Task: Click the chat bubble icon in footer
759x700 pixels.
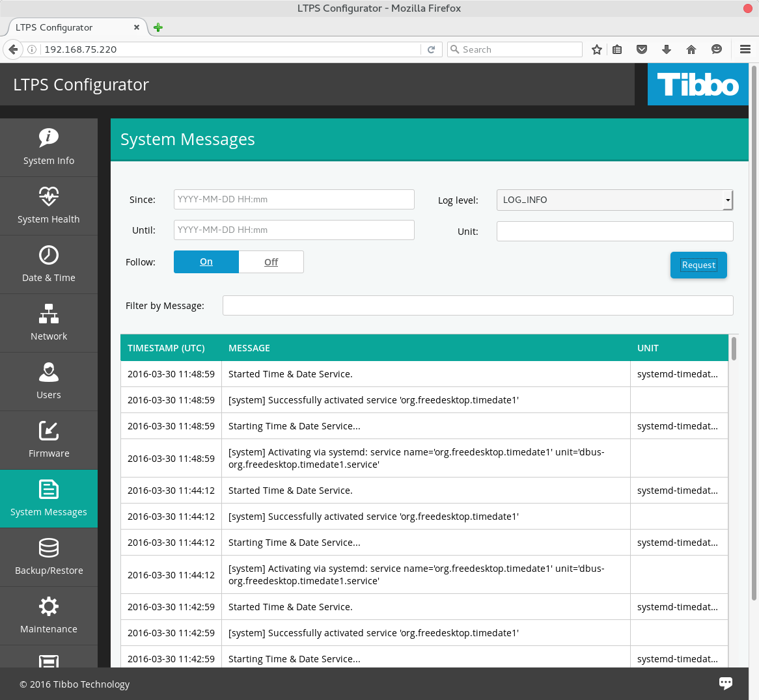Action: click(x=725, y=682)
